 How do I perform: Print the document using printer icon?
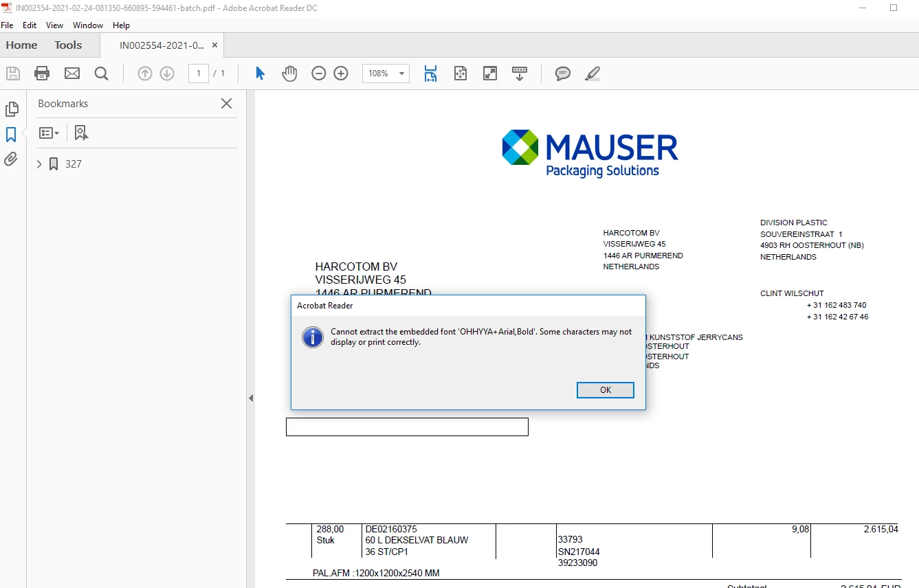click(42, 73)
